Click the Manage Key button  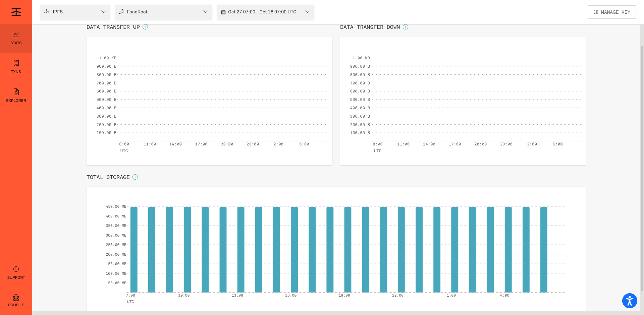click(x=612, y=12)
